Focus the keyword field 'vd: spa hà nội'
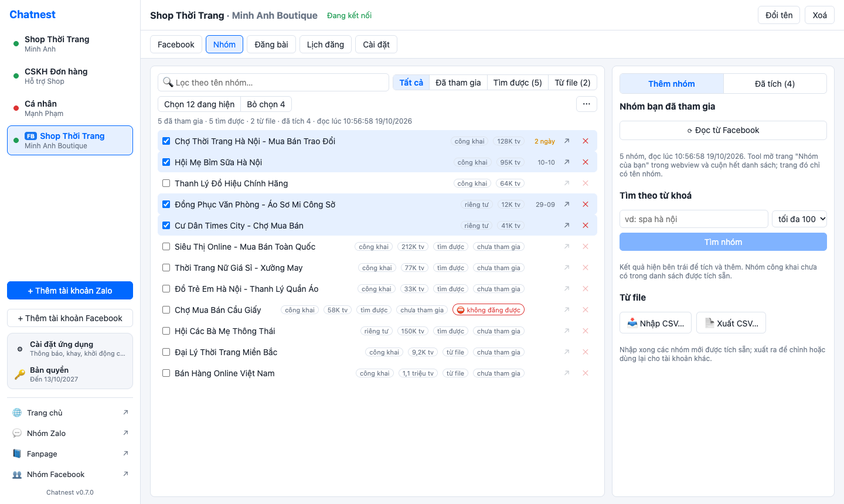This screenshot has width=844, height=504. pyautogui.click(x=694, y=219)
